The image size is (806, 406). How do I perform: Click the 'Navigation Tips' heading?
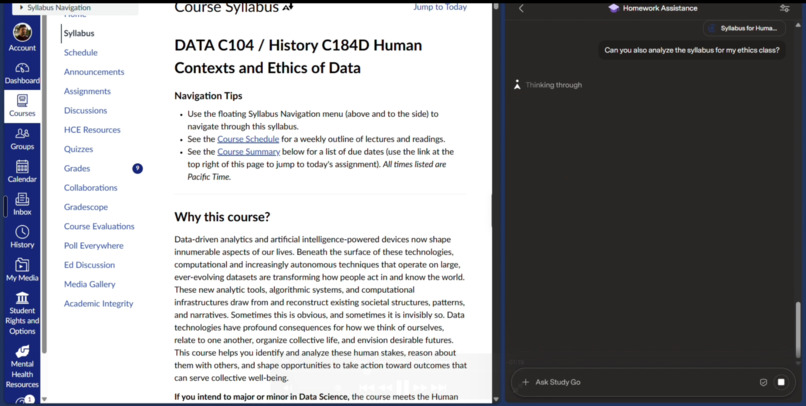(x=208, y=96)
